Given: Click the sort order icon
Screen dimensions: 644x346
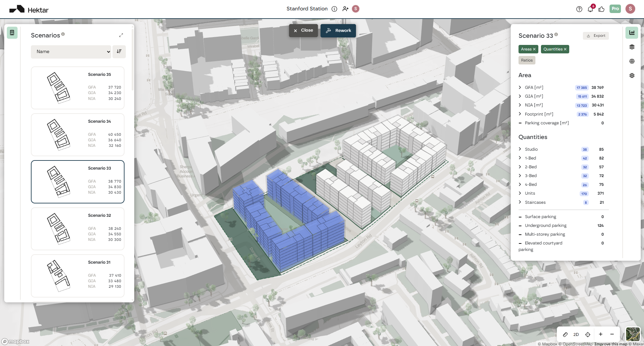Looking at the screenshot, I should pos(119,51).
